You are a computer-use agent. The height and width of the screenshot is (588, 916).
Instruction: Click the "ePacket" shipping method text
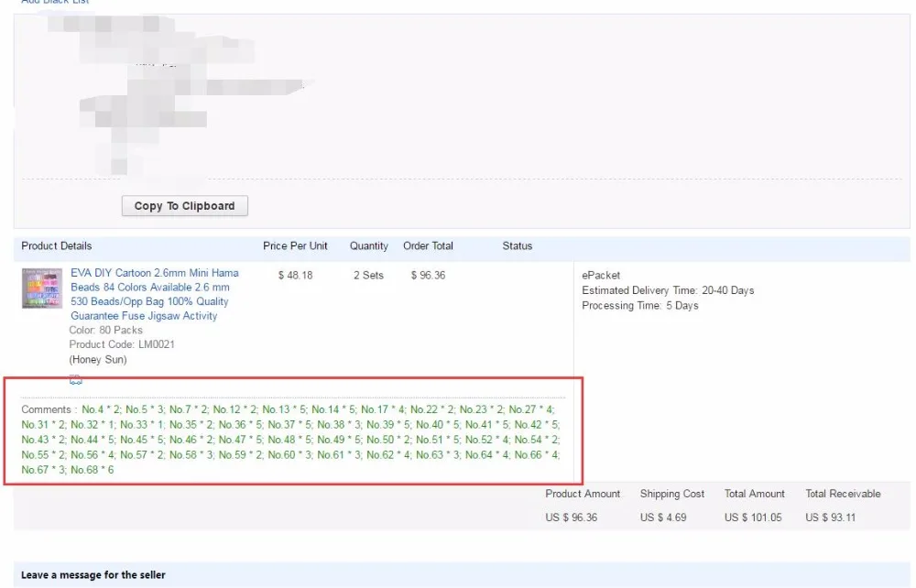pyautogui.click(x=601, y=275)
